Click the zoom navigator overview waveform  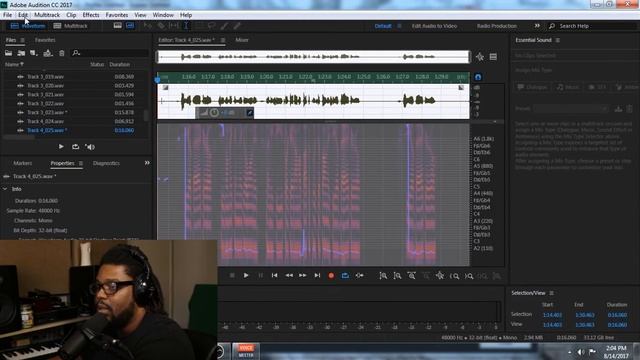coord(313,57)
